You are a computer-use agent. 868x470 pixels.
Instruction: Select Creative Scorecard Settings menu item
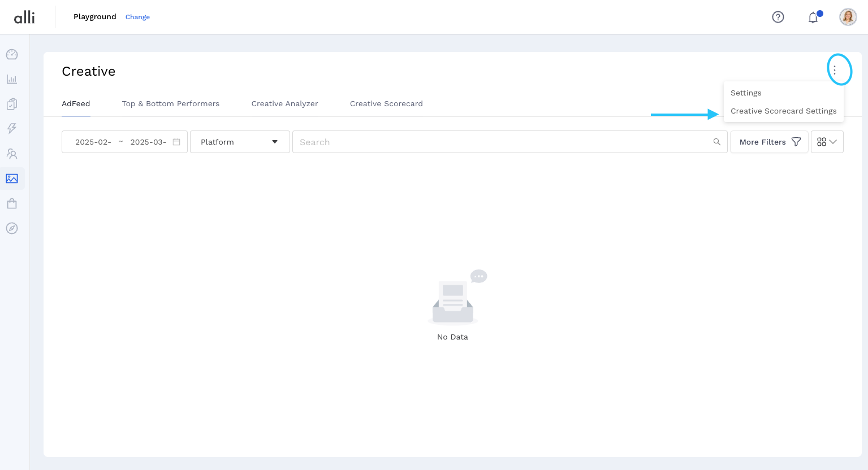tap(783, 111)
